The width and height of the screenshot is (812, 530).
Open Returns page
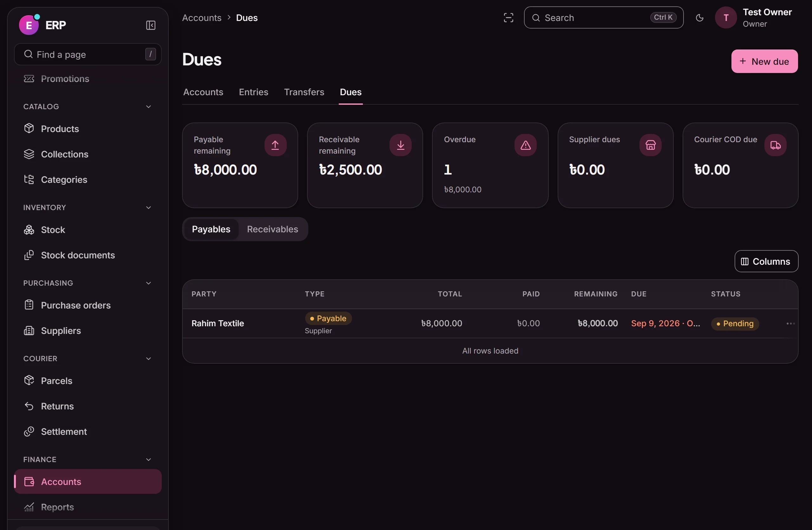[x=88, y=406]
